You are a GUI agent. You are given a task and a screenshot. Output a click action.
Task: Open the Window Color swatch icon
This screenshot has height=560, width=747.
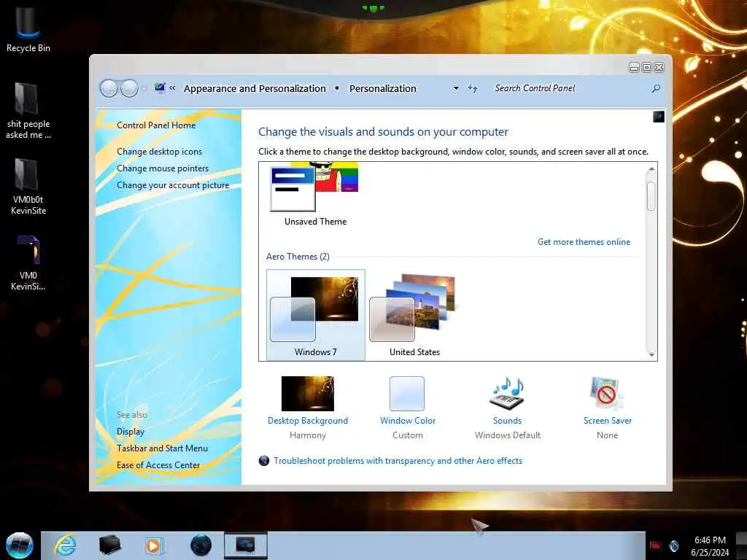coord(407,393)
